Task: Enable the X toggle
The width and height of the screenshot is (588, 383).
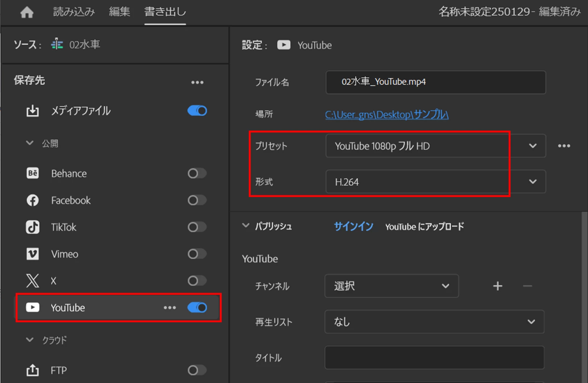Action: (x=197, y=281)
